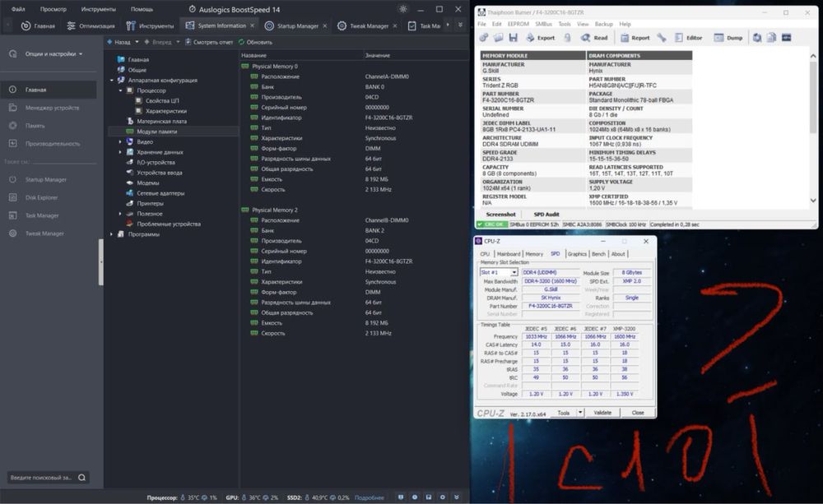Open the Просмотр menu in BoostSpeed
Screen dimensions: 823x504
53,9
